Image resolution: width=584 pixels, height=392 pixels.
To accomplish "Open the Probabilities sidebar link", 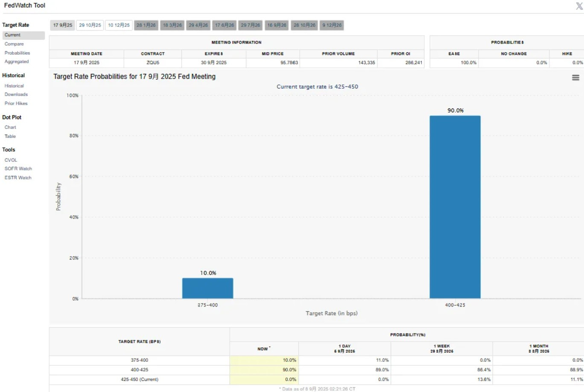I will (x=17, y=53).
